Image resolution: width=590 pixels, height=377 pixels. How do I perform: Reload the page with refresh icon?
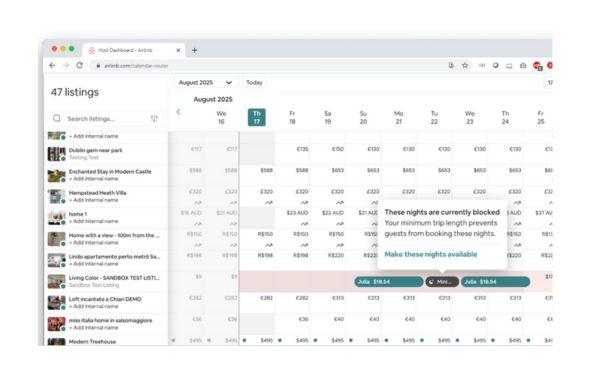pyautogui.click(x=79, y=65)
